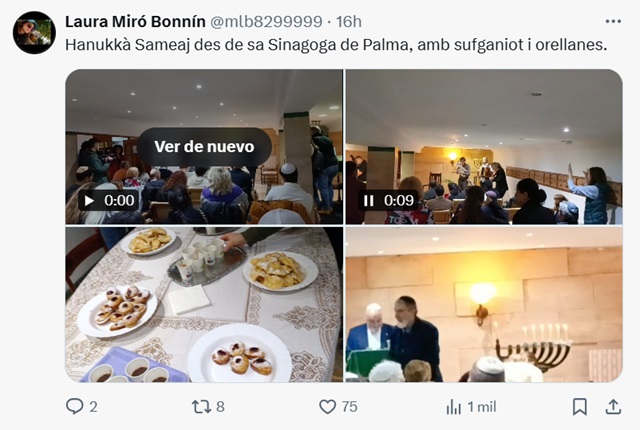Open Laura Miró Bonnín display name link
This screenshot has width=640, height=430.
coord(135,22)
